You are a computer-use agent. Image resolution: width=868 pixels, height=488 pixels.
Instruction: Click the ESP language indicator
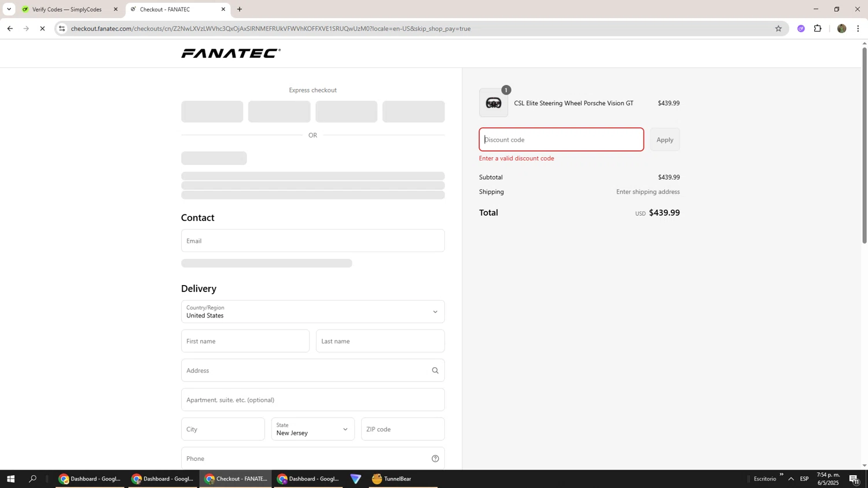(804, 479)
